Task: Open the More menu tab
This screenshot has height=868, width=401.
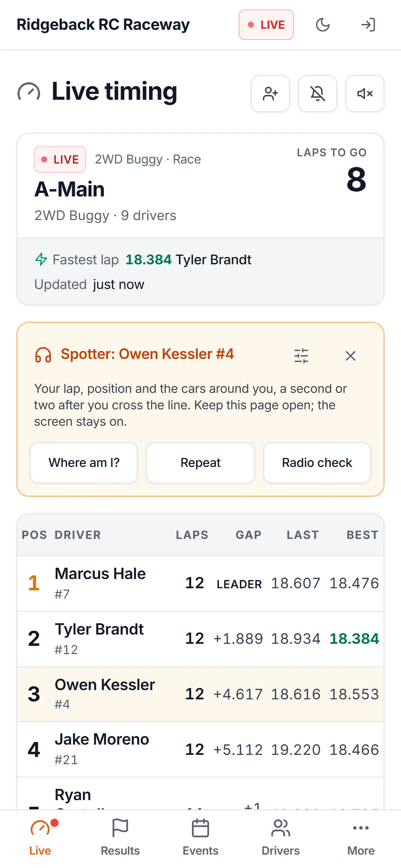Action: coord(361,838)
